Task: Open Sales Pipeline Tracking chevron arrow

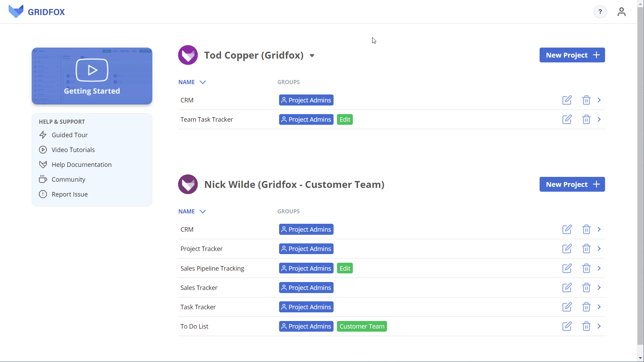Action: pyautogui.click(x=599, y=268)
